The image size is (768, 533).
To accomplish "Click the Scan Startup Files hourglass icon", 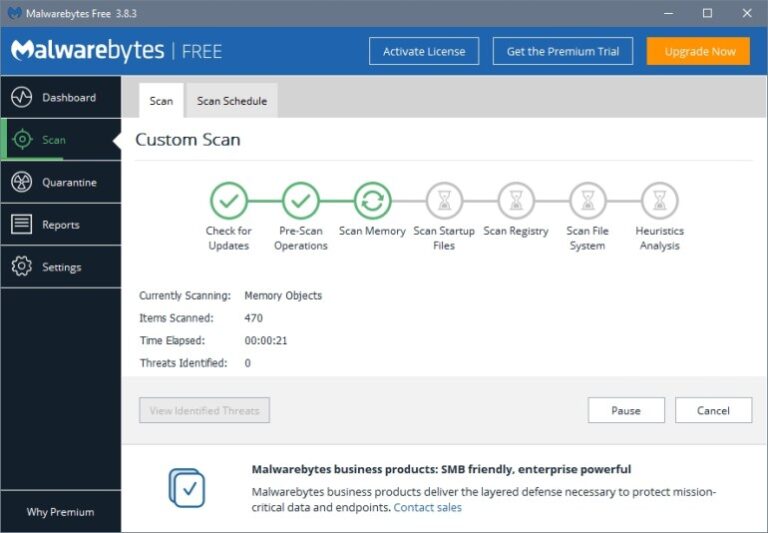I will pos(444,200).
